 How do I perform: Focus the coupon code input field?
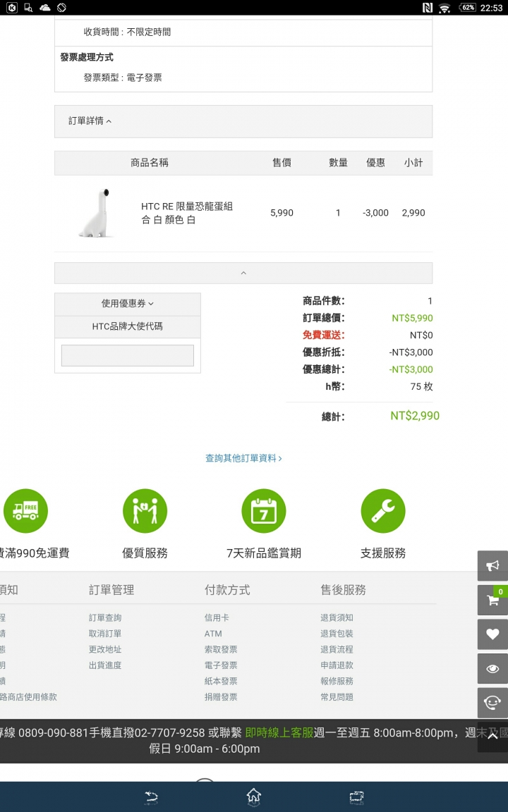[128, 356]
